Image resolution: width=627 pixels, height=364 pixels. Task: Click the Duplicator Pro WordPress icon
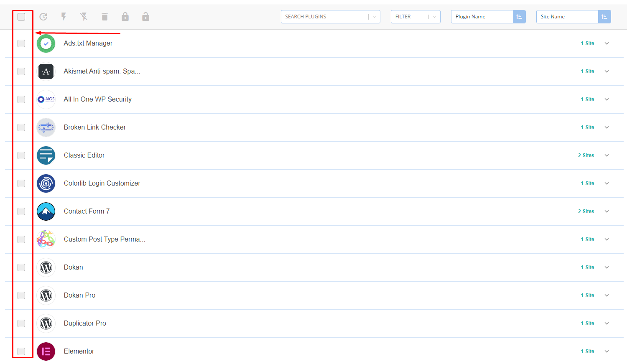click(46, 323)
